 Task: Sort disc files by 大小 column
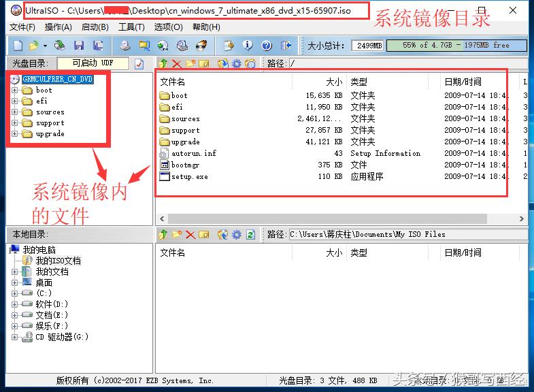[320, 82]
